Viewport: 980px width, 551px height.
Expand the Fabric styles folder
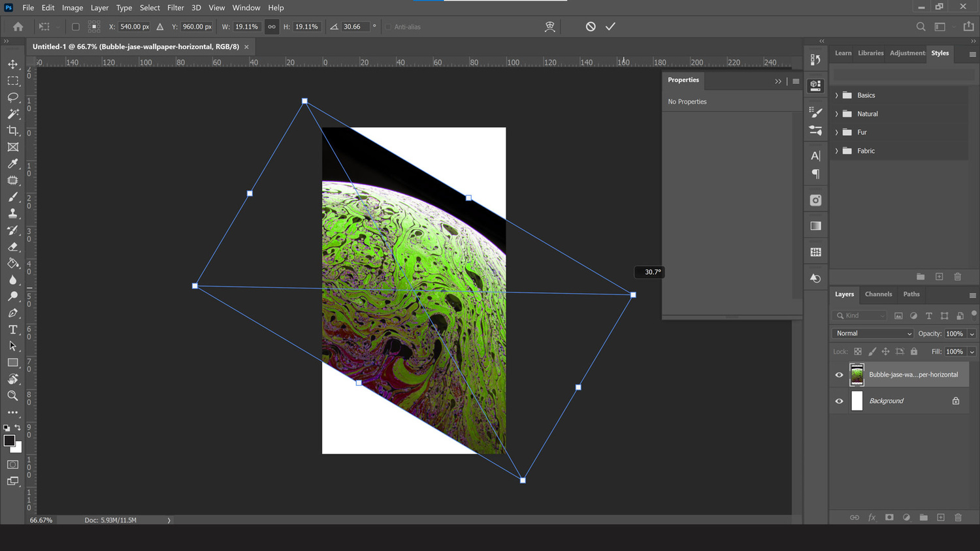point(836,151)
